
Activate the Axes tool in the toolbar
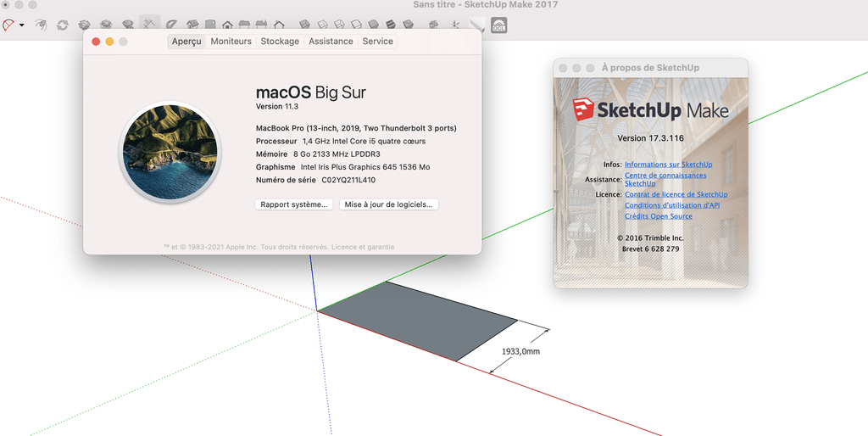[x=149, y=23]
